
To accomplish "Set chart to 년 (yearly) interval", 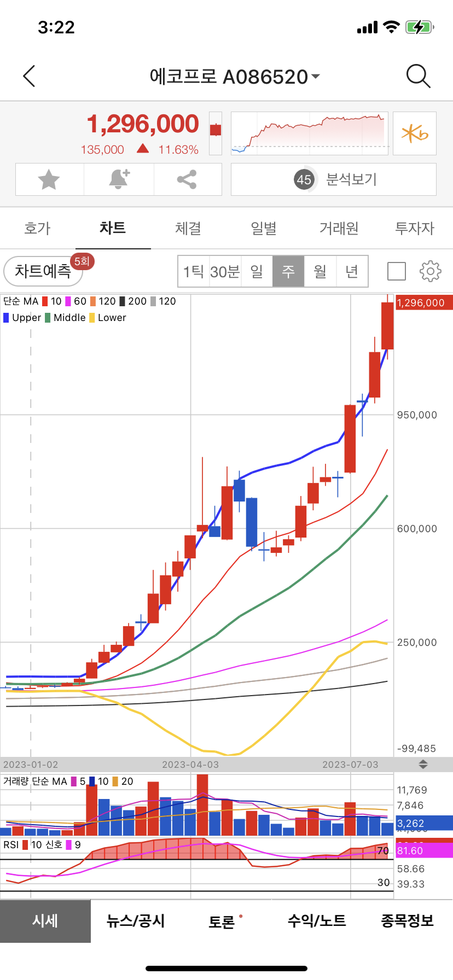I will click(x=352, y=271).
